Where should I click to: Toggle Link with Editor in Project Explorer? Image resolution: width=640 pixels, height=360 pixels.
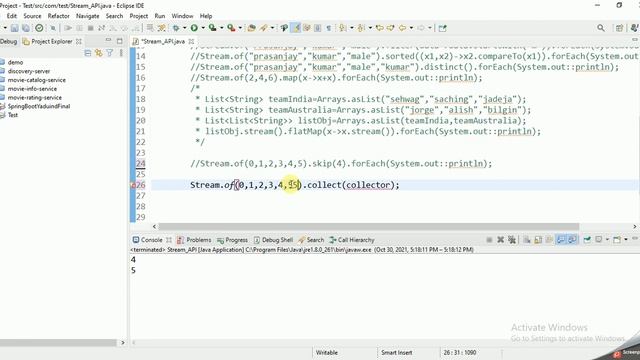pos(98,53)
